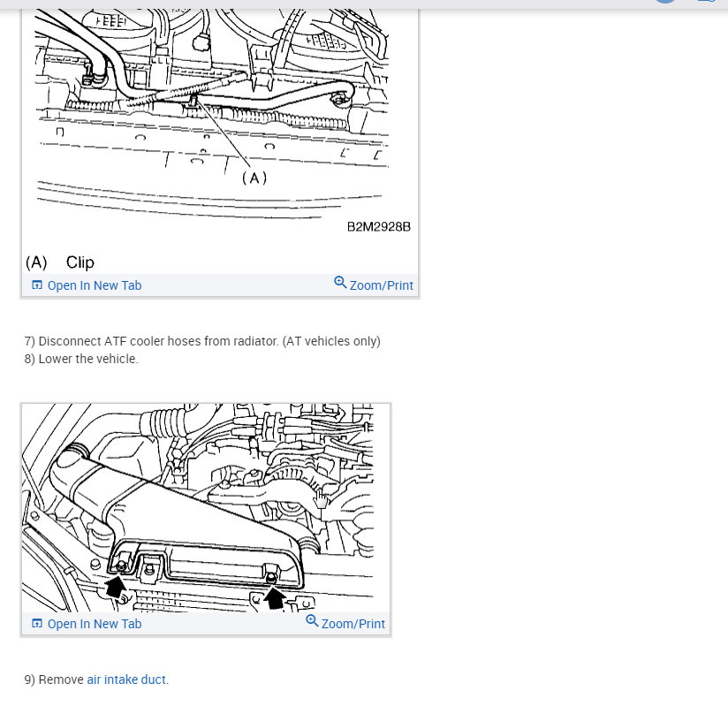Follow the 'air intake duct' hyperlink
The width and height of the screenshot is (728, 706).
(126, 679)
